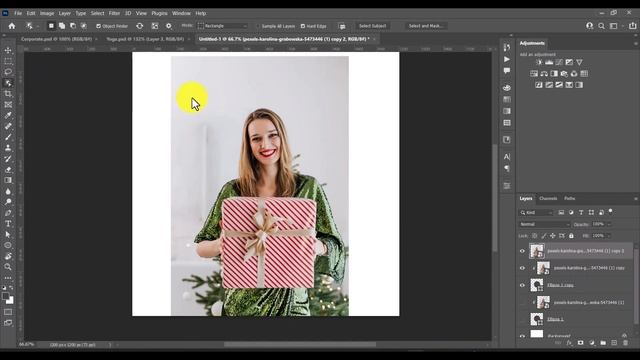Select the Hand tool

(x=8, y=256)
